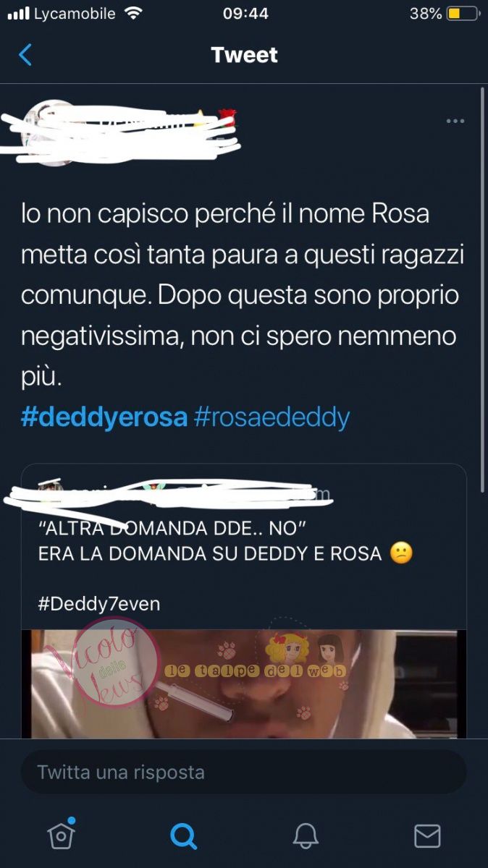The width and height of the screenshot is (488, 868).
Task: Tap the battery icon in status bar
Action: coord(463,14)
